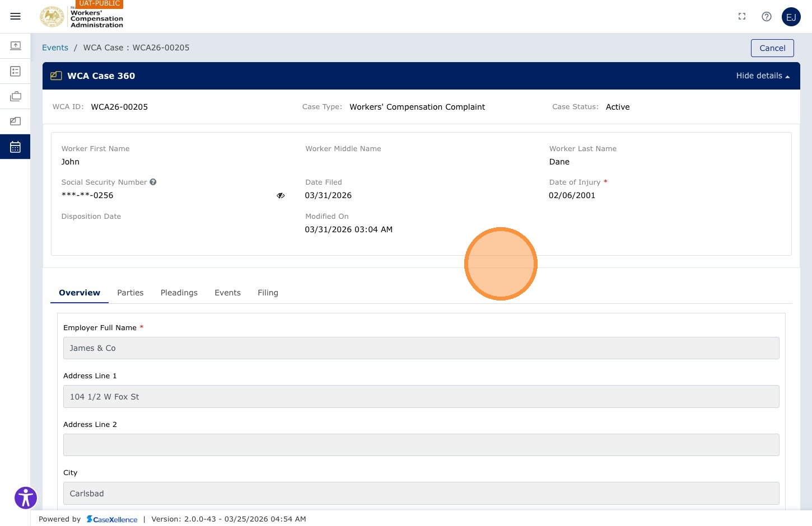
Task: Select the Case Status value Active
Action: point(618,107)
